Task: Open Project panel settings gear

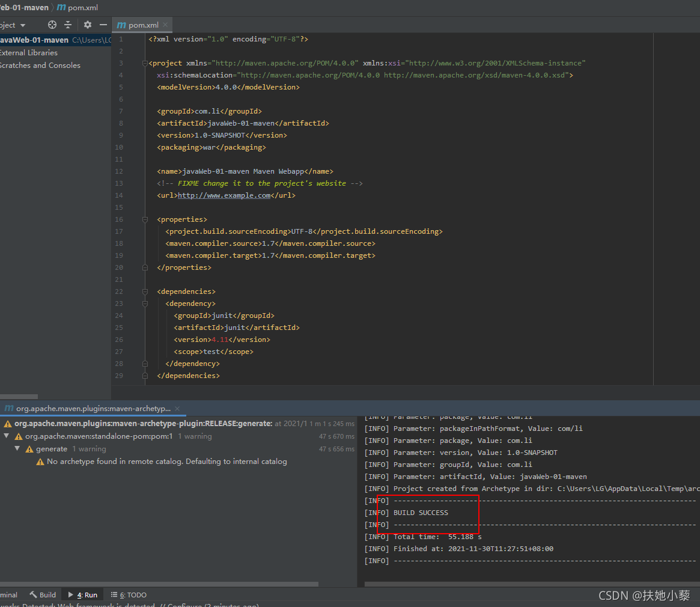Action: (88, 25)
